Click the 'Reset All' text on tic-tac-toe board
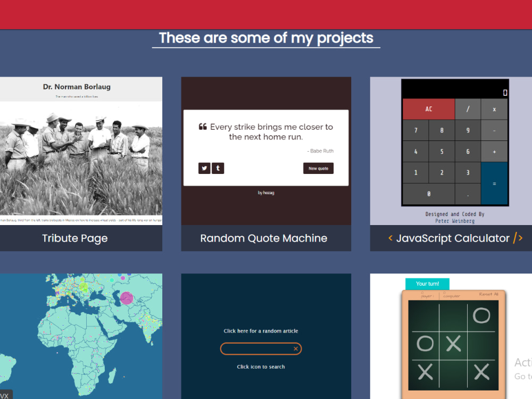Image resolution: width=532 pixels, height=399 pixels. pos(488,294)
